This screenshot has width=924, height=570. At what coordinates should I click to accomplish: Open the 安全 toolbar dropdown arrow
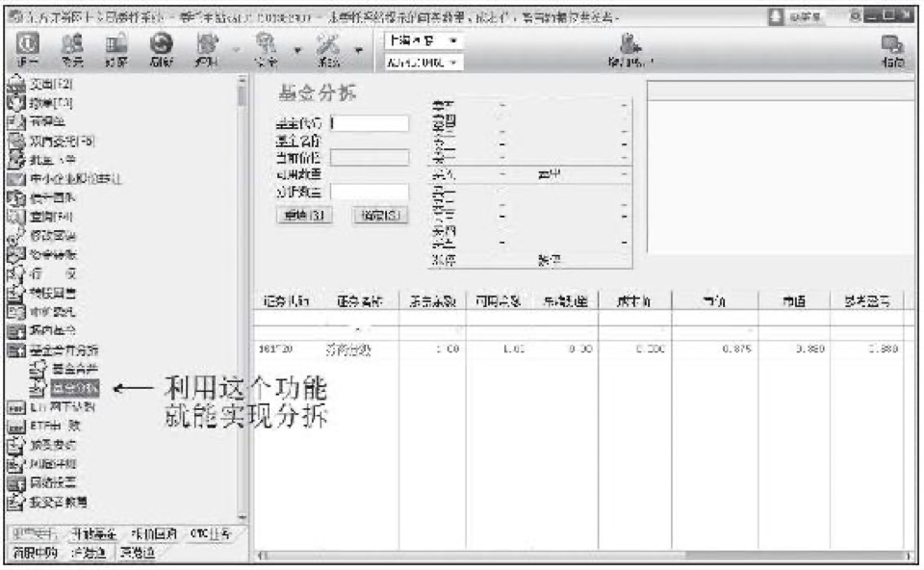point(297,49)
